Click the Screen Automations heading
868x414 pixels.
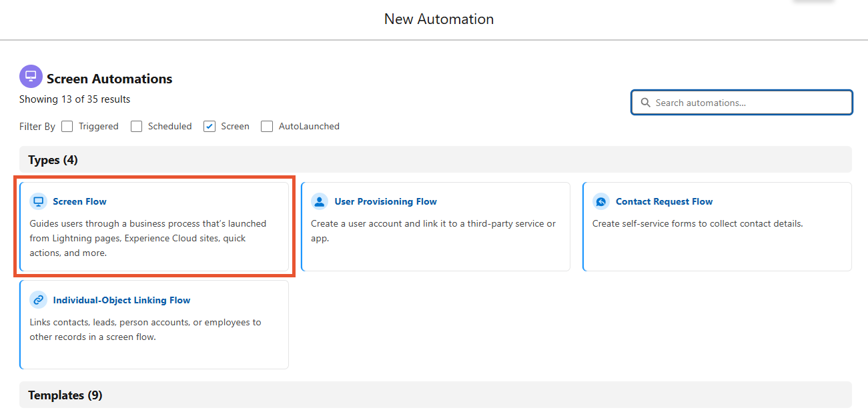click(109, 79)
